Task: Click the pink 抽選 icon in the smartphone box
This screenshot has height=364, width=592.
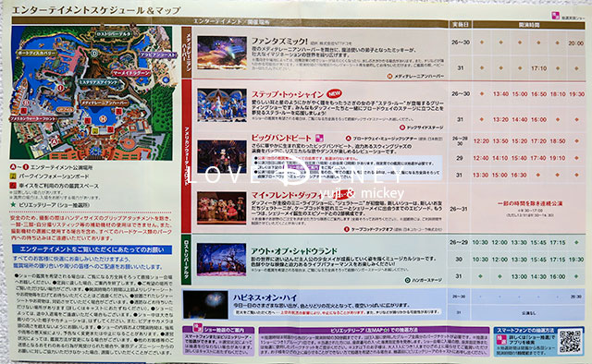Action: [501, 340]
